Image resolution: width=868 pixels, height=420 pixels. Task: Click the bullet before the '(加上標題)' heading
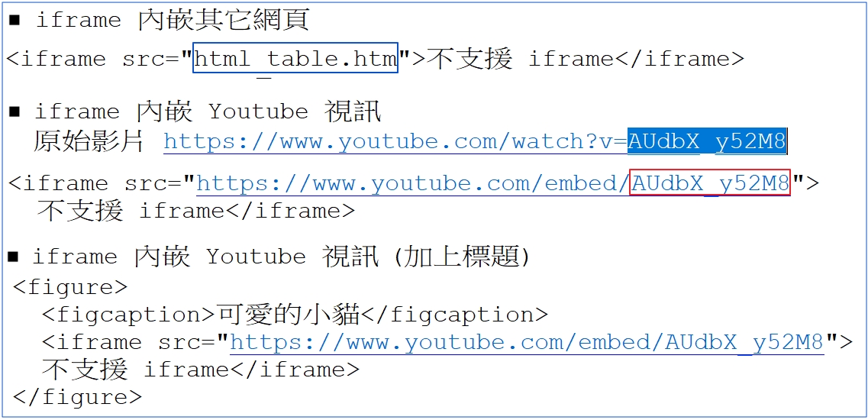(14, 257)
